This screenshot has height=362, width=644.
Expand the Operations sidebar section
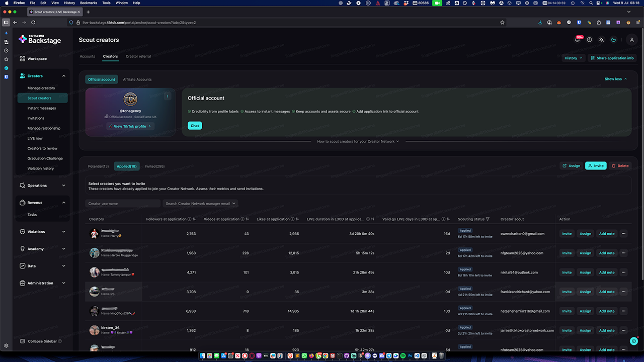63,186
